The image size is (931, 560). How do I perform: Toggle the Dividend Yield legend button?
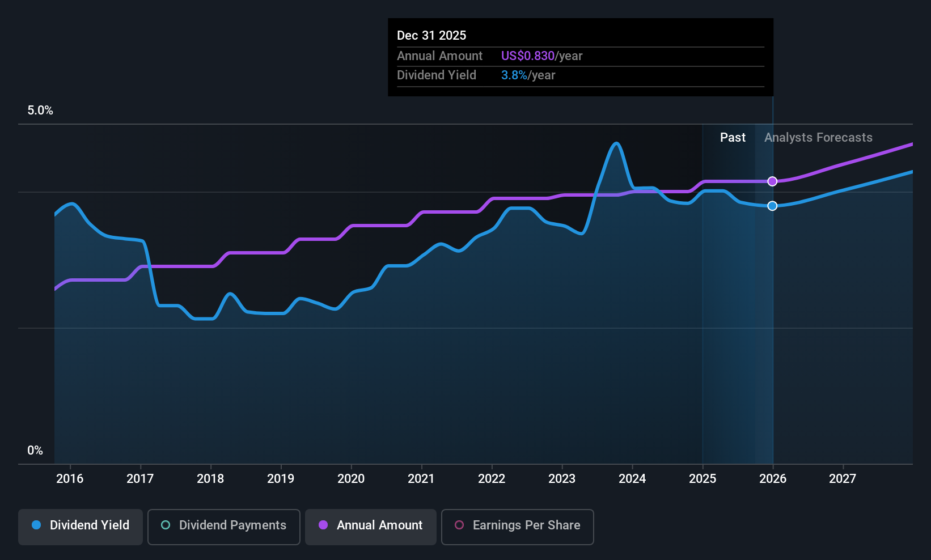[81, 527]
